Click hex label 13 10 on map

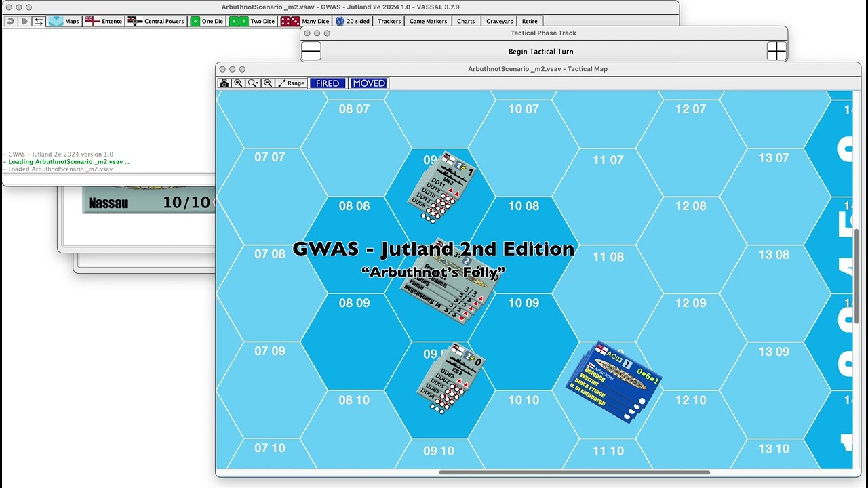[774, 449]
